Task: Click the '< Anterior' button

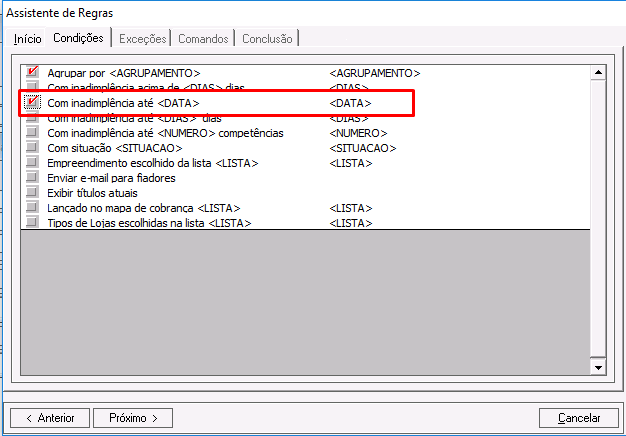Action: coord(50,418)
